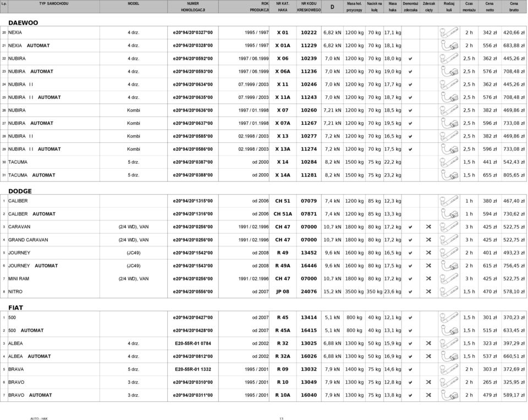This screenshot has width=528, height=420.
Task: Select net price 342 zł
Action: [490, 32]
